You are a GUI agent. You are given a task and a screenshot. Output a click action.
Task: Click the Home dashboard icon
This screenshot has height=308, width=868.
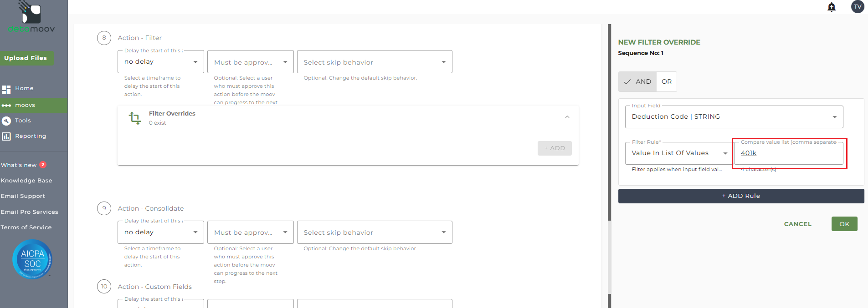coord(6,89)
